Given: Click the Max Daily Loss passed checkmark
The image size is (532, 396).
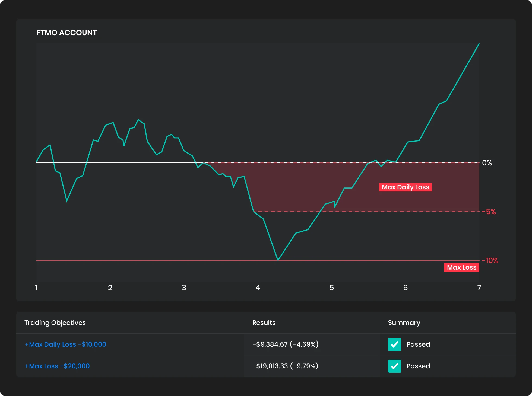Looking at the screenshot, I should pos(394,344).
